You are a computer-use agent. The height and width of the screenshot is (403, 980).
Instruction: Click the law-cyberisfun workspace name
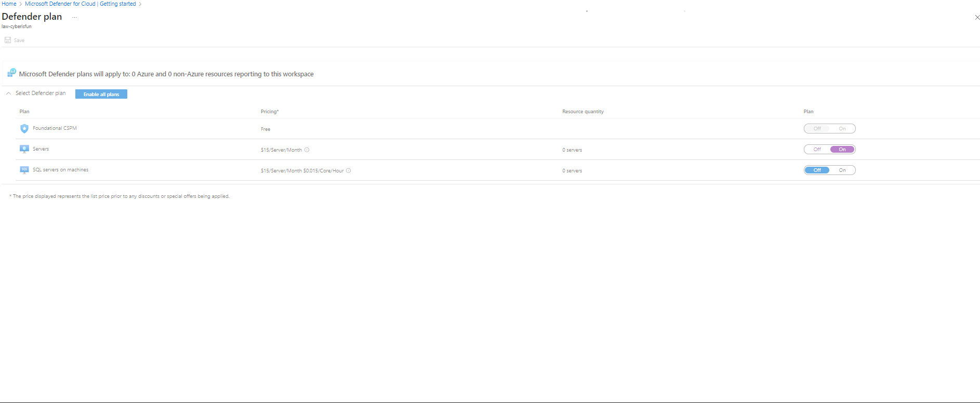17,26
